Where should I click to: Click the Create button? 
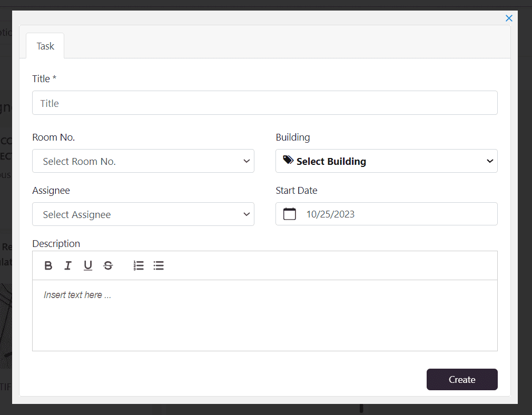462,379
